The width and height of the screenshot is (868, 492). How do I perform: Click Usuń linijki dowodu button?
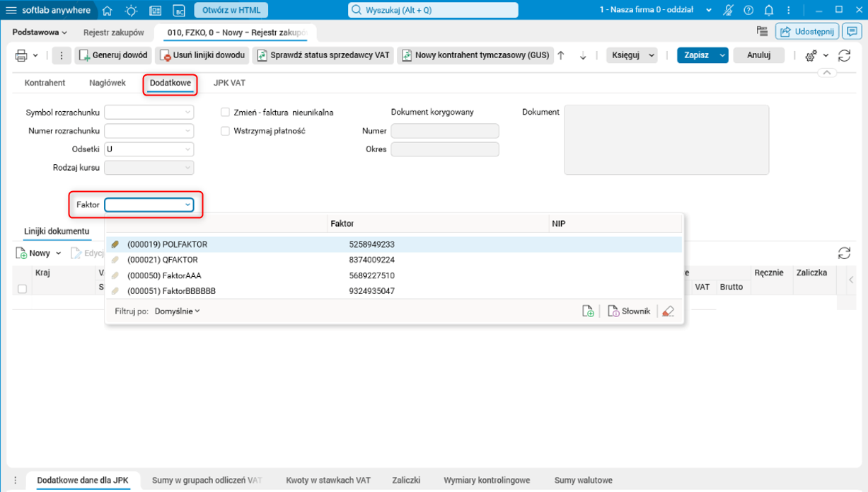203,55
